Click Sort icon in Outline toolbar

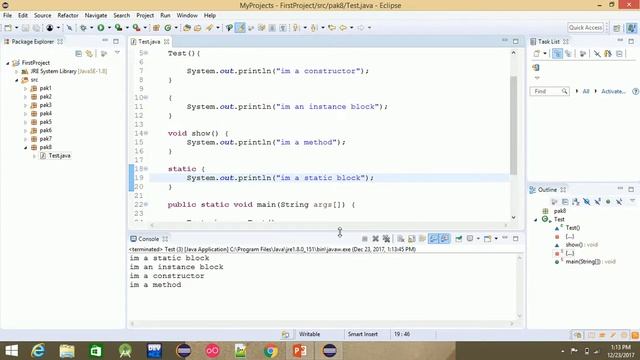(x=576, y=202)
